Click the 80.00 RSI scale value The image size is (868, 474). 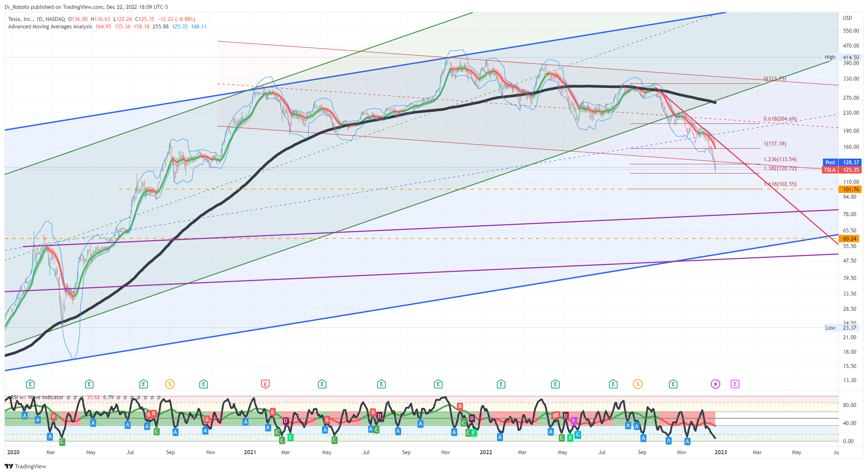(x=850, y=405)
